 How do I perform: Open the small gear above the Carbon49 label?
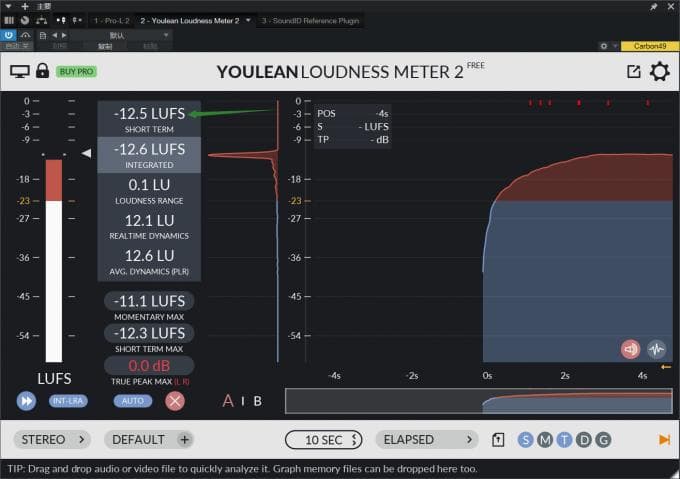pyautogui.click(x=604, y=46)
